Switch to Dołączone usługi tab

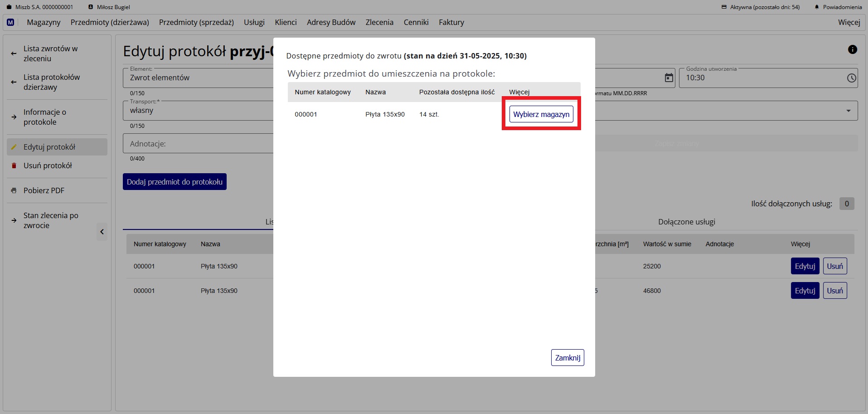click(686, 222)
